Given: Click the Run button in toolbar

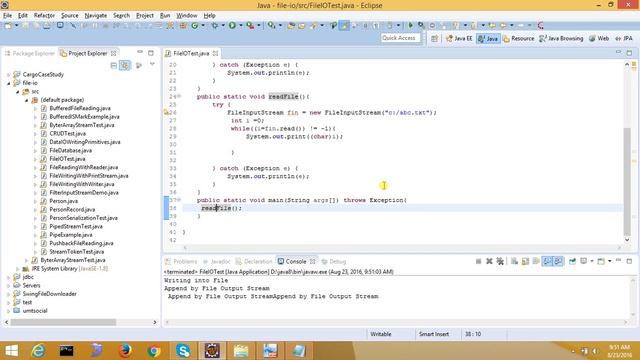Looking at the screenshot, I should pyautogui.click(x=232, y=25).
